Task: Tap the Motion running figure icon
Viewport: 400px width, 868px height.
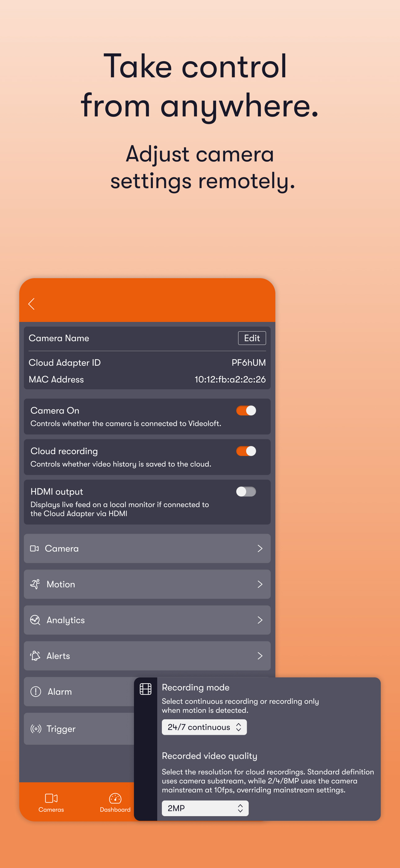Action: click(x=35, y=584)
